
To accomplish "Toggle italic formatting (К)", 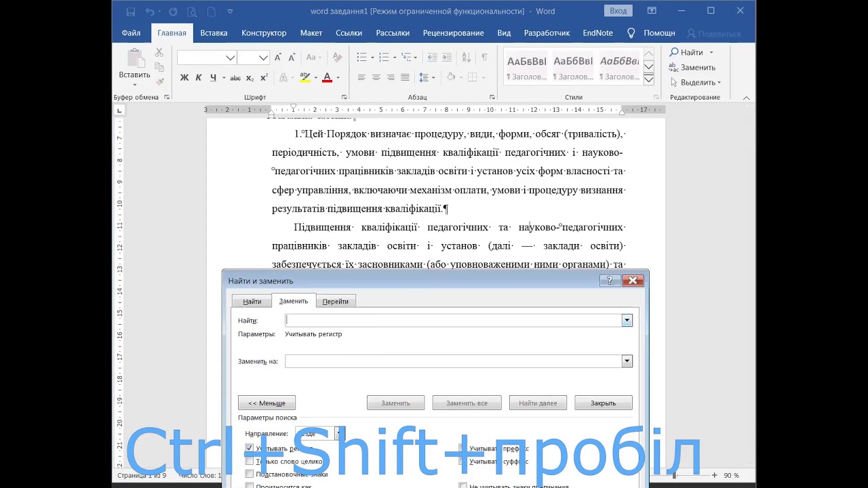I will pyautogui.click(x=199, y=78).
